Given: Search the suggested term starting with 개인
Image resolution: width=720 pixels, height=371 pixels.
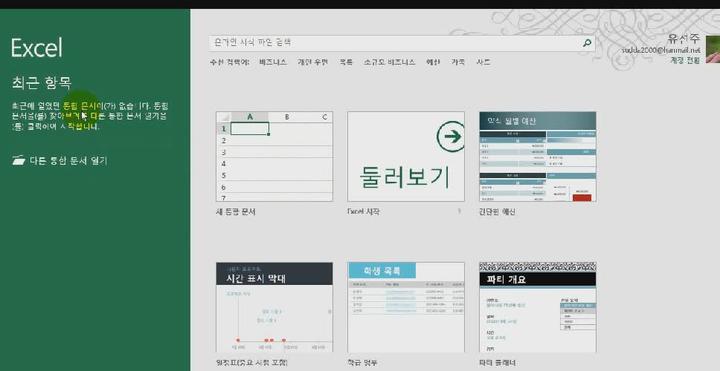Looking at the screenshot, I should click(x=313, y=62).
